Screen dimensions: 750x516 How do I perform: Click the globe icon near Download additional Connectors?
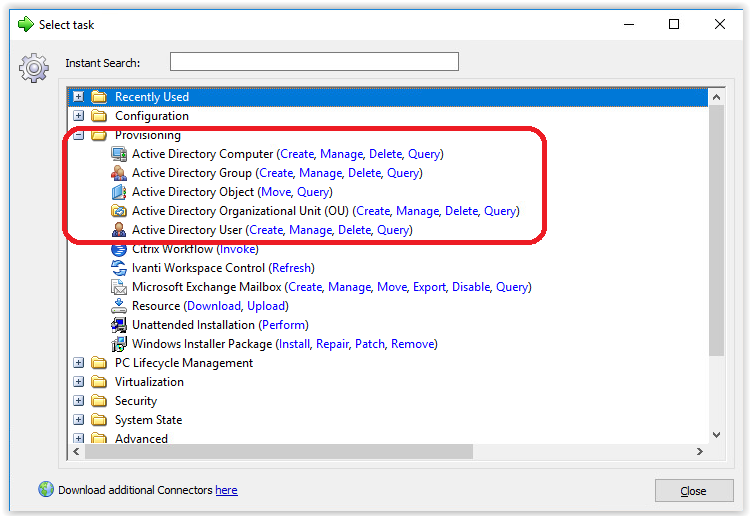[x=46, y=489]
